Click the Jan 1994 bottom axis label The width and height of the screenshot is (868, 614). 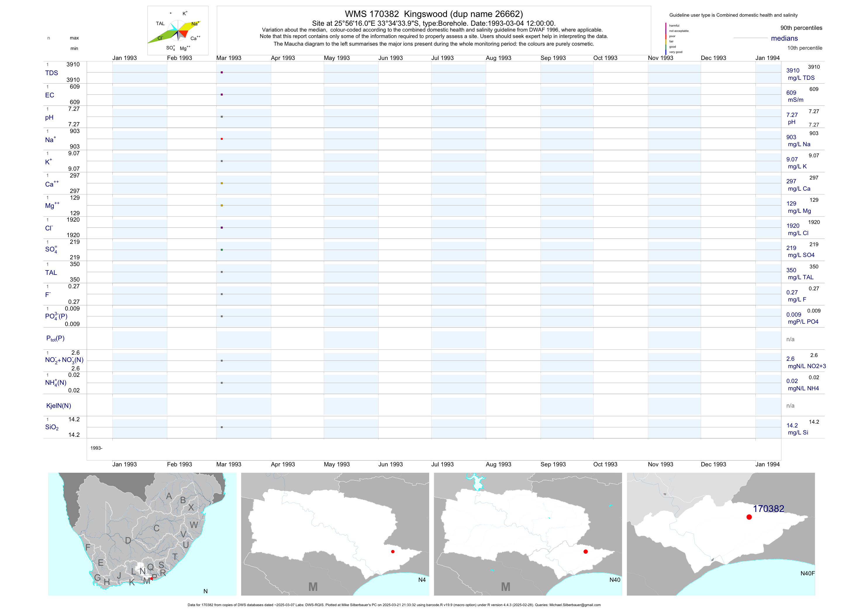tap(767, 464)
